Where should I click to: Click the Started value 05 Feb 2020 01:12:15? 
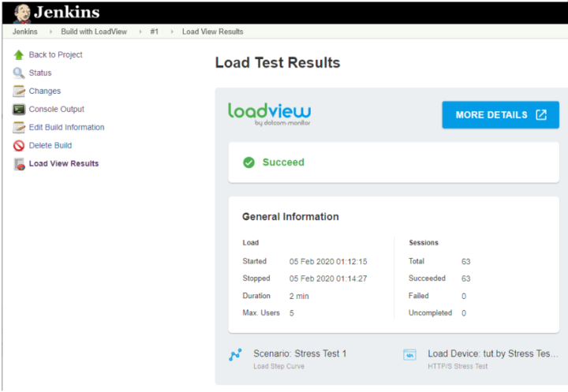point(328,262)
